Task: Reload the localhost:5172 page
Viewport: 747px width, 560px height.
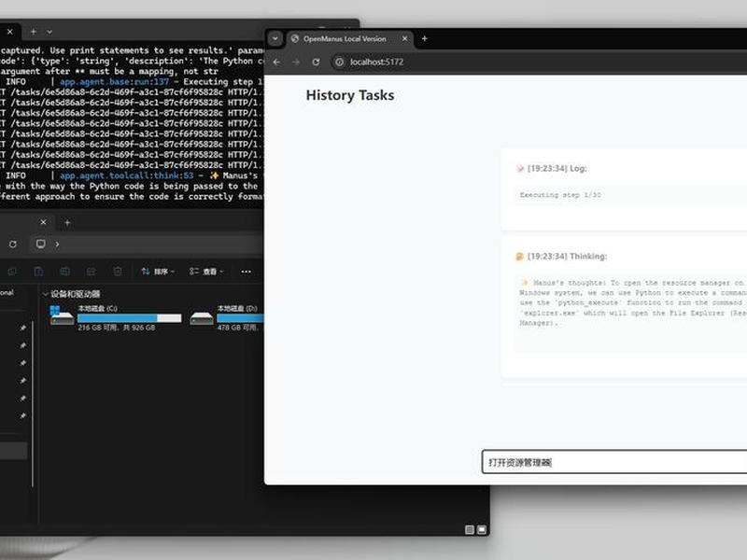Action: [x=316, y=62]
